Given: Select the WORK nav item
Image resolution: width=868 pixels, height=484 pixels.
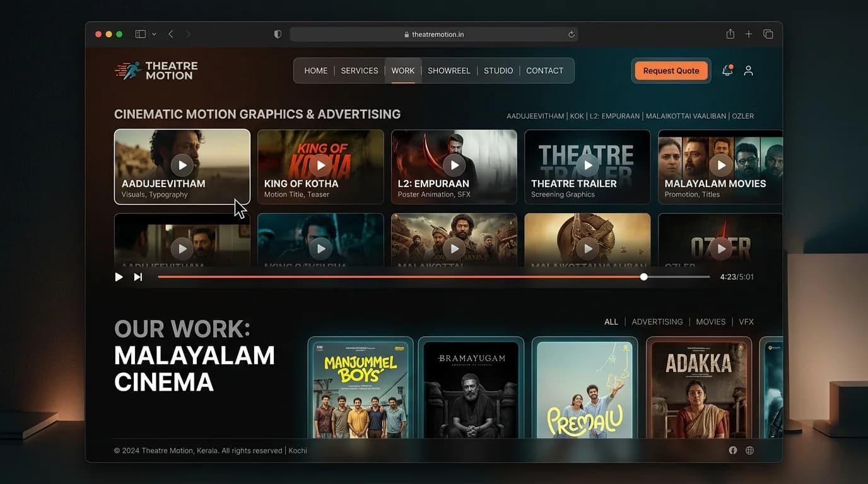Looking at the screenshot, I should pos(403,71).
